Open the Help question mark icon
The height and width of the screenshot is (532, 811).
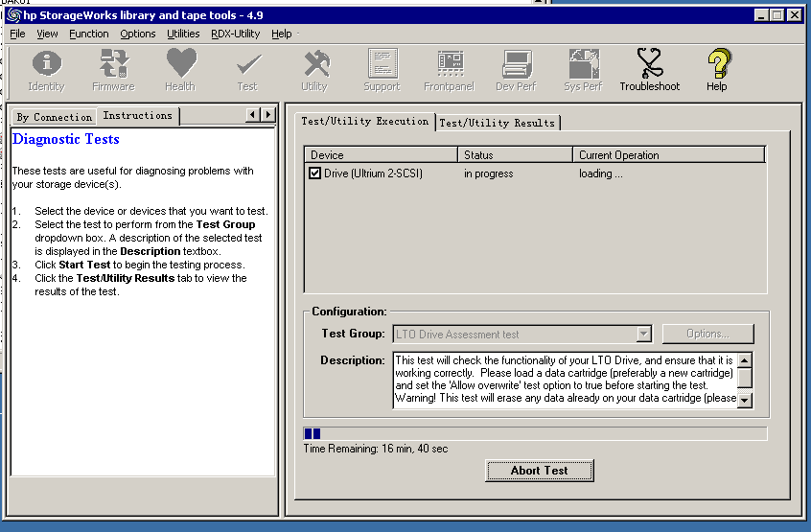click(x=717, y=70)
